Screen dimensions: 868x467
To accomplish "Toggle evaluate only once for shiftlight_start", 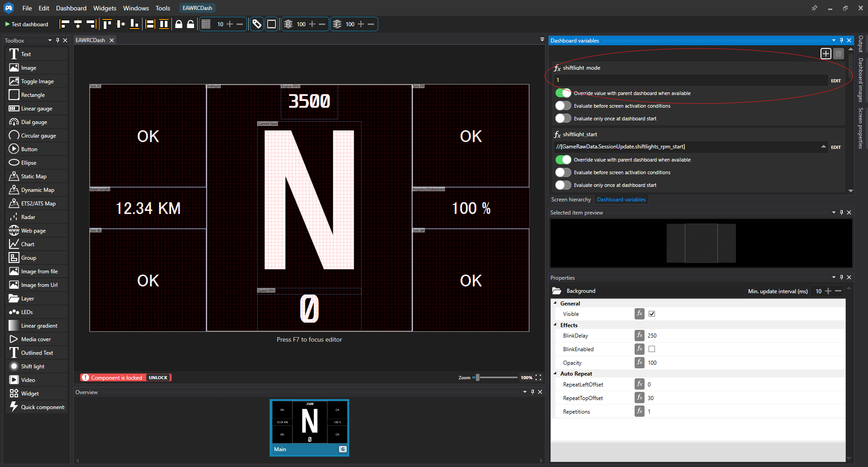I will [x=563, y=185].
